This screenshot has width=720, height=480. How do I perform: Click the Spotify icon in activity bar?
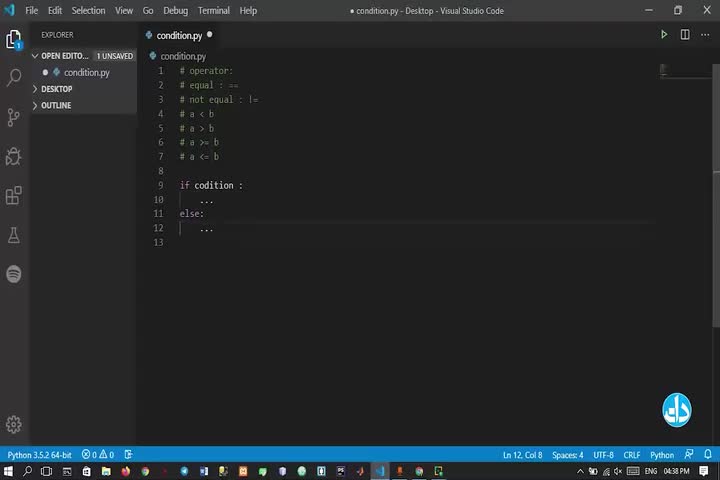[x=14, y=274]
